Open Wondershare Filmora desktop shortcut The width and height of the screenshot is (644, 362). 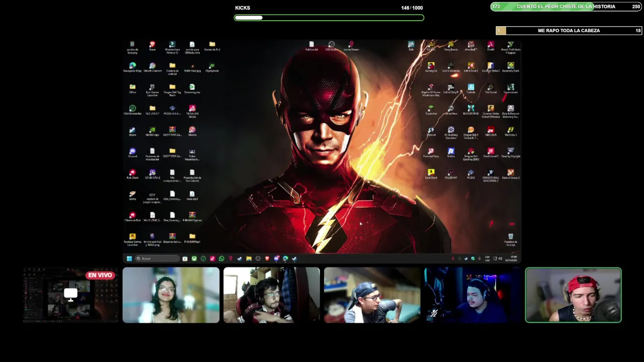coord(172,46)
